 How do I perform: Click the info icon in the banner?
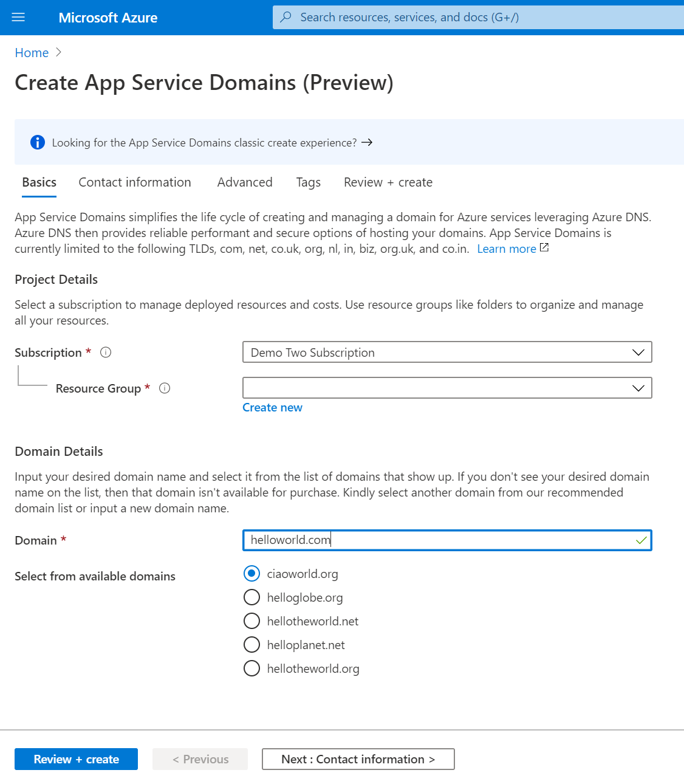pyautogui.click(x=37, y=142)
